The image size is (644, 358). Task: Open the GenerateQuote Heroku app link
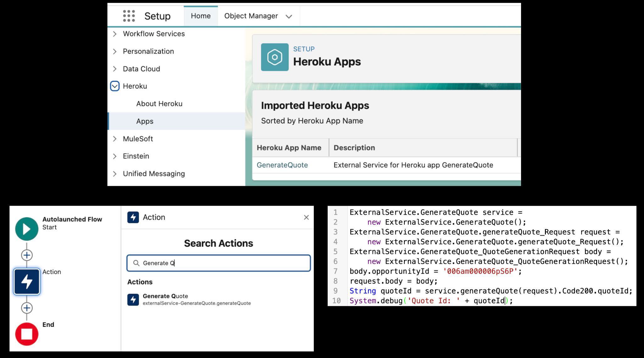pos(282,165)
